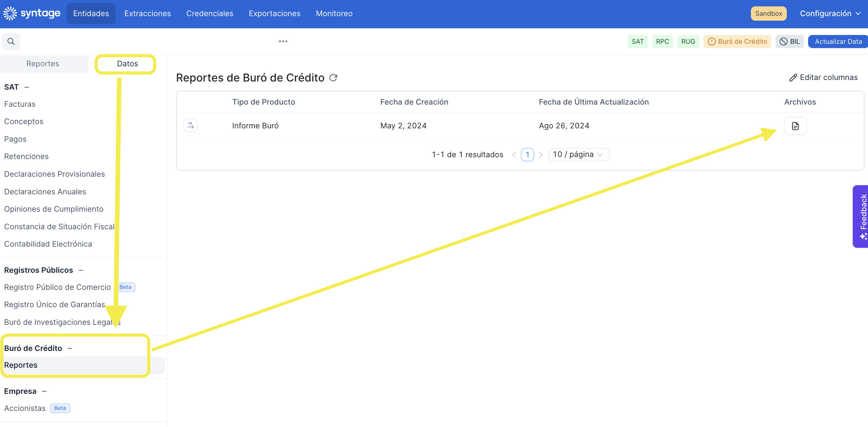Image resolution: width=868 pixels, height=427 pixels.
Task: Go to previous results page
Action: point(514,155)
